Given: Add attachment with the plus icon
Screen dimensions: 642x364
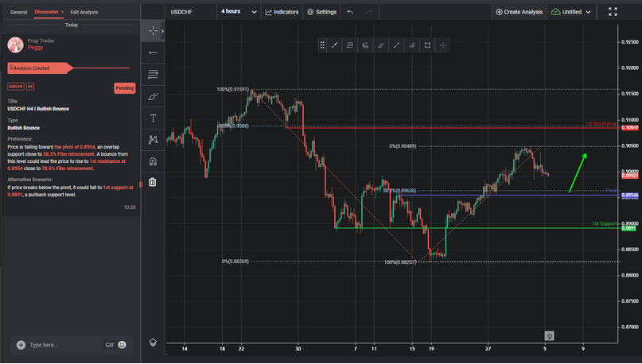Looking at the screenshot, I should pos(21,345).
